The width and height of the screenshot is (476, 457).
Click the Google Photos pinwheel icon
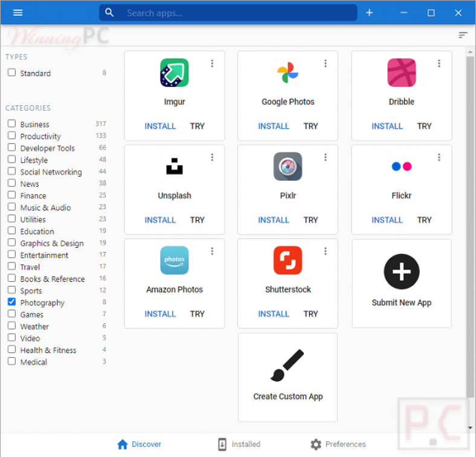point(288,73)
